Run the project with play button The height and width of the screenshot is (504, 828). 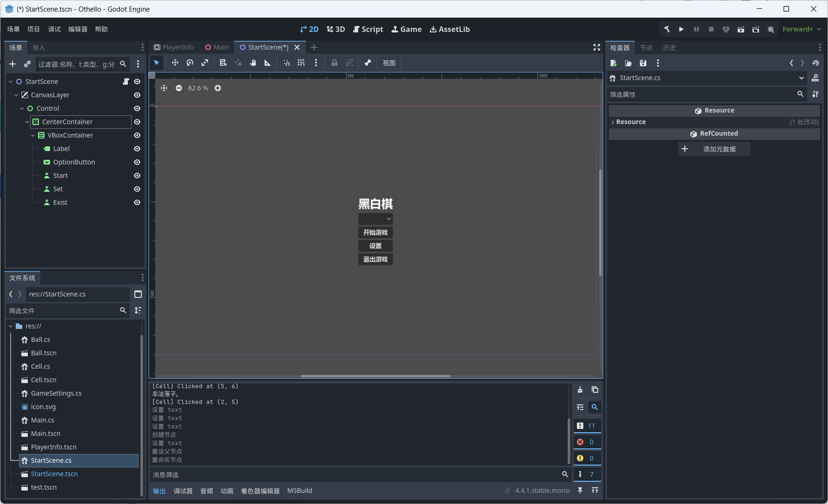tap(682, 29)
